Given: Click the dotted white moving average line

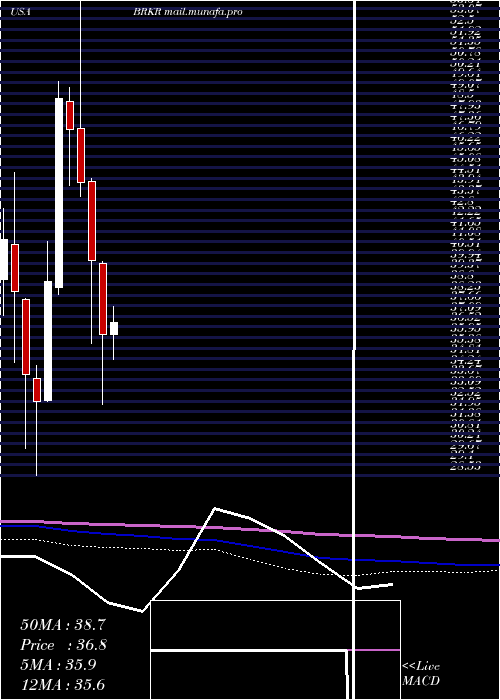Looking at the screenshot, I should (x=250, y=558).
